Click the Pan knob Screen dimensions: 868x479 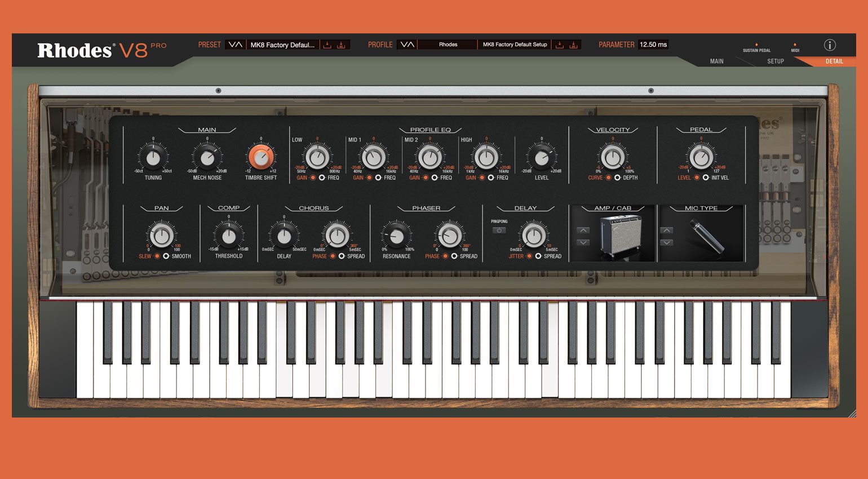(162, 236)
